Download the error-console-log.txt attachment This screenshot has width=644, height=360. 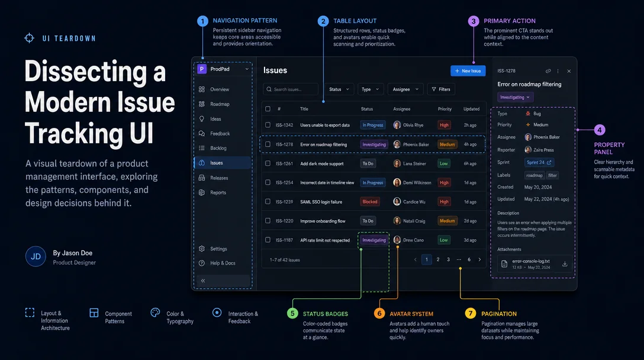[x=565, y=264]
